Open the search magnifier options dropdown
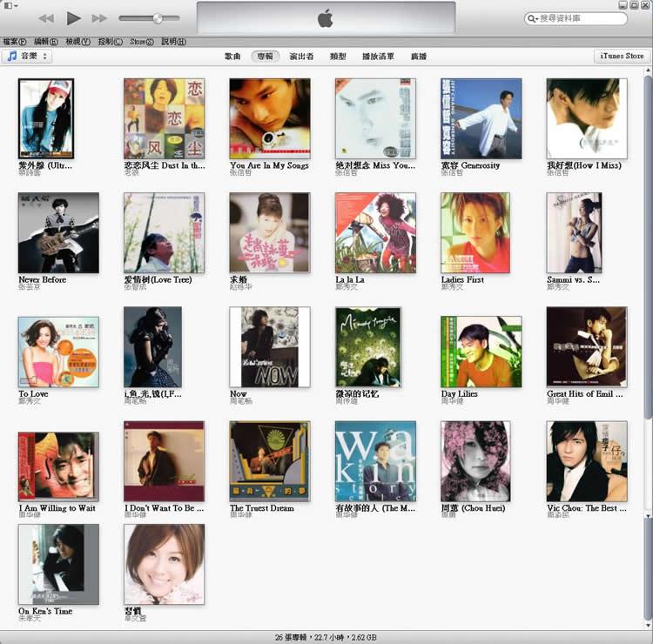653x644 pixels. click(x=532, y=18)
